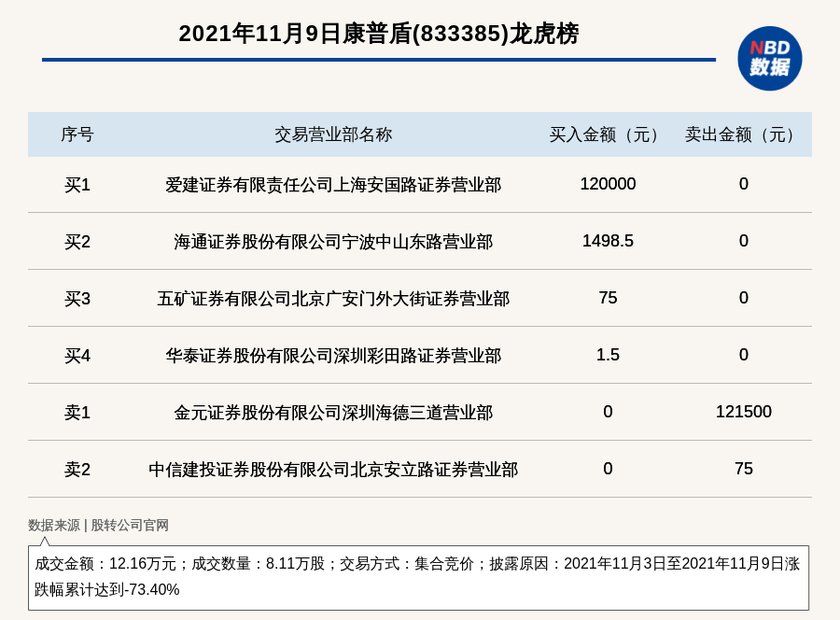The height and width of the screenshot is (620, 840).
Task: Select 华泰证券股份有限公司深圳彩田路证券营业部
Action: coord(333,355)
